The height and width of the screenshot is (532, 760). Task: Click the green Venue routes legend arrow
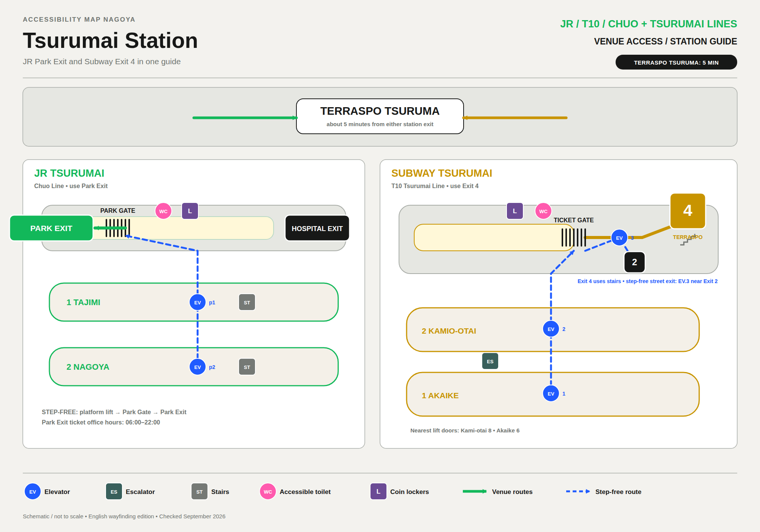475,491
